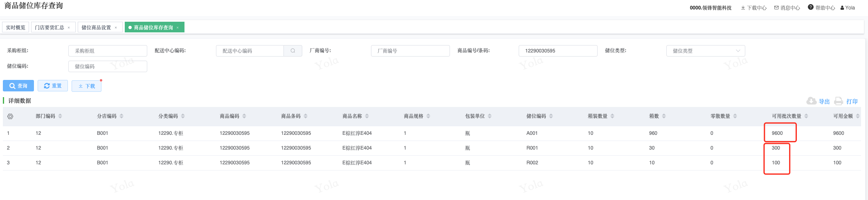Sort by 部门编码 column
The image size is (868, 200).
(x=60, y=116)
